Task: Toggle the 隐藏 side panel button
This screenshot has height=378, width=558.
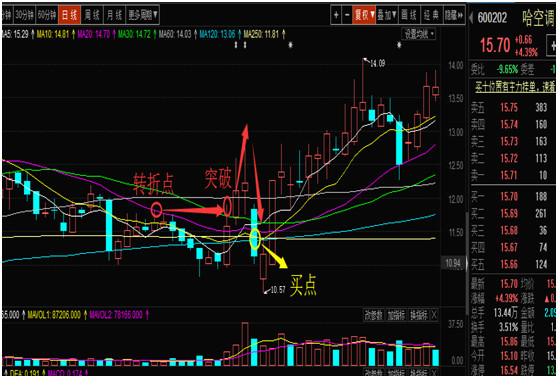Action: pos(454,15)
